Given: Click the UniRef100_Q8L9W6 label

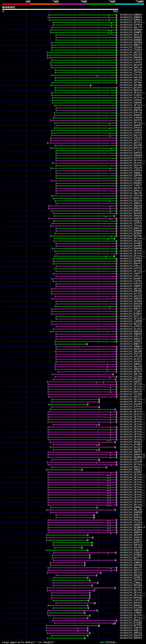Looking at the screenshot, I should (131, 85).
